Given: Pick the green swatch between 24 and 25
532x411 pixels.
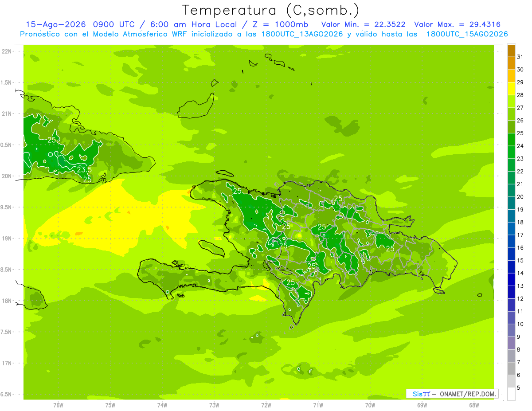Looking at the screenshot, I should point(511,139).
